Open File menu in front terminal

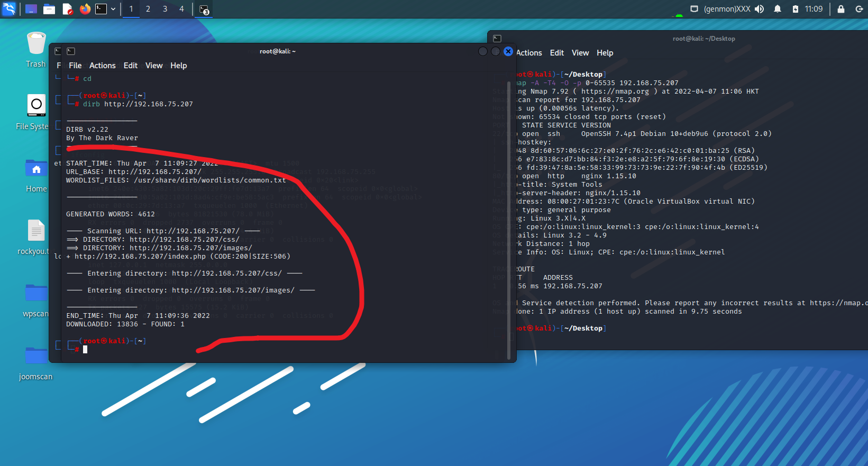tap(75, 66)
